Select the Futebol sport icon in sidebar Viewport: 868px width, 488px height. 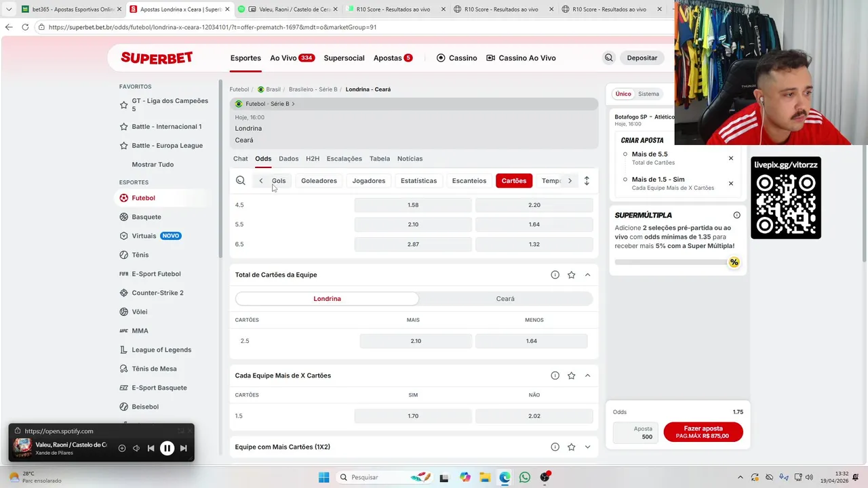(x=123, y=198)
